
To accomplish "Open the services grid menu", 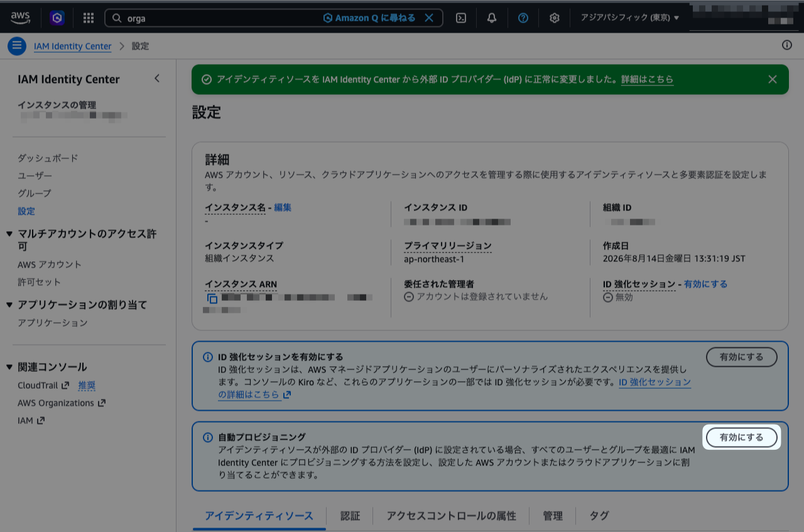I will pyautogui.click(x=89, y=18).
